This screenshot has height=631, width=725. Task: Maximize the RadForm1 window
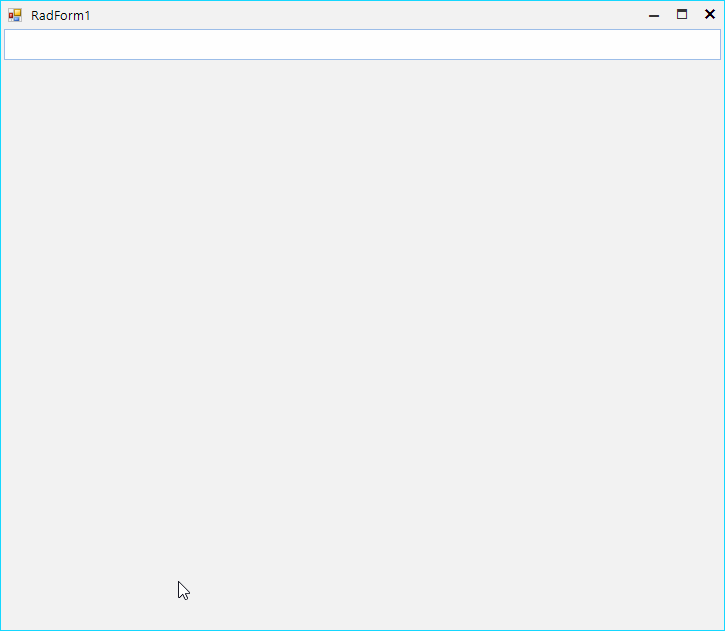click(x=682, y=15)
